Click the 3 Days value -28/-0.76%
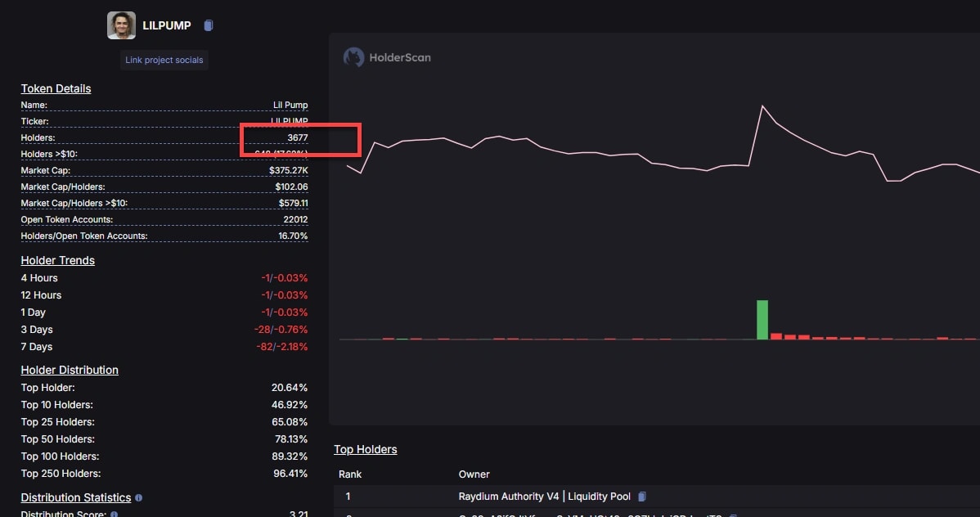The height and width of the screenshot is (517, 980). [281, 330]
